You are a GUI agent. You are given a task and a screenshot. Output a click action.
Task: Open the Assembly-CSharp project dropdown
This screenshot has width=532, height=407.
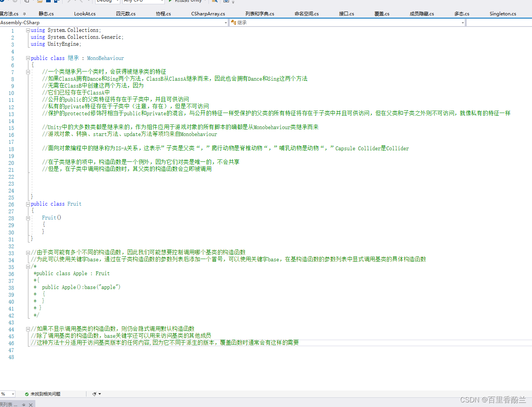point(226,23)
